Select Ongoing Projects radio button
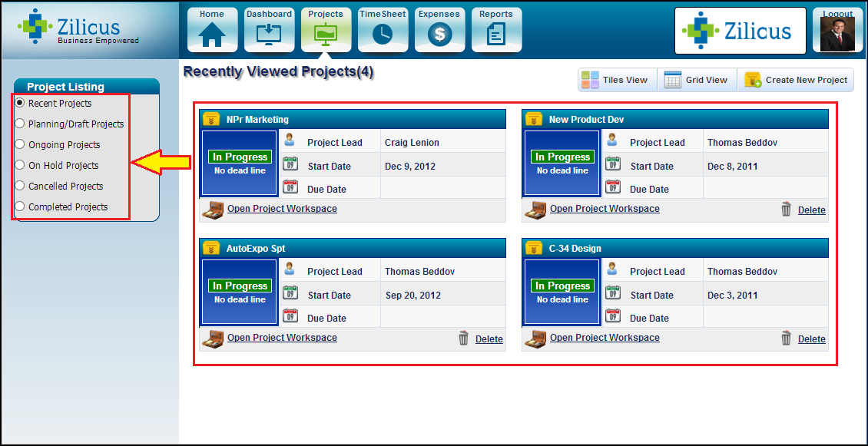Screen dimensions: 868x446 click(x=20, y=144)
